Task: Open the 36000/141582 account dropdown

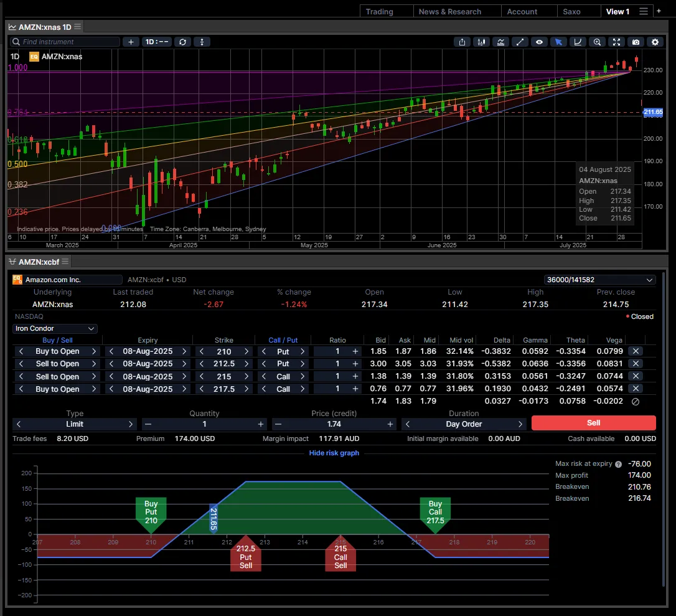Action: [599, 280]
